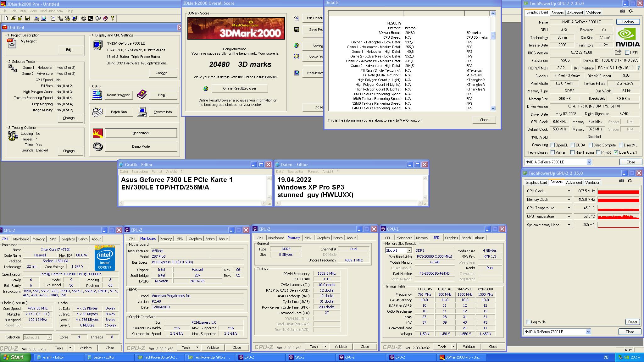Click the camera screenshot icon in top GPU-Z window

point(622,11)
